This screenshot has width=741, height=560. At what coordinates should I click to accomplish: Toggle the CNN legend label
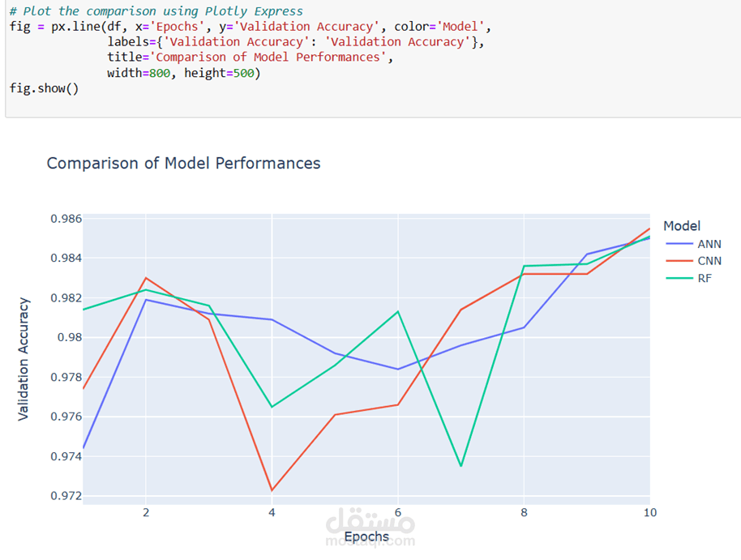tap(709, 261)
